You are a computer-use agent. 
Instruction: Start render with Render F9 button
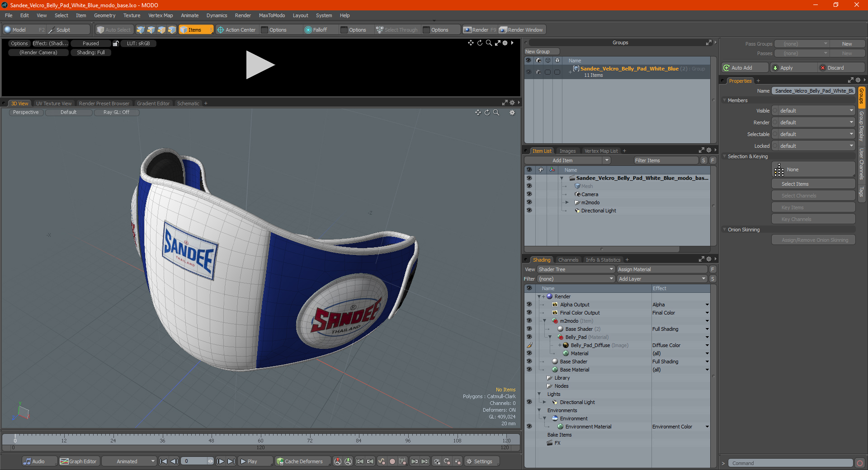480,30
